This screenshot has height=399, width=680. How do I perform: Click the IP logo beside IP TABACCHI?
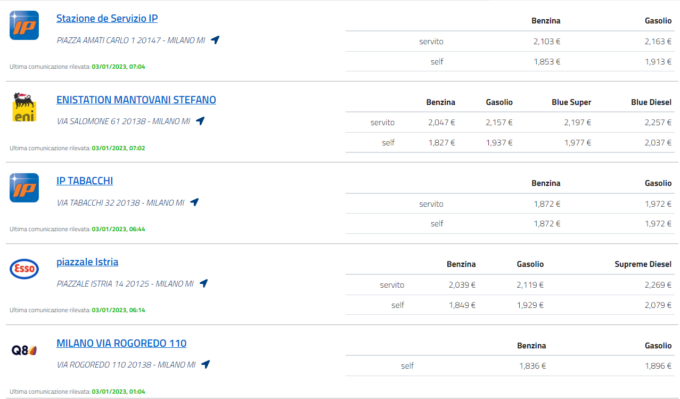(x=24, y=188)
